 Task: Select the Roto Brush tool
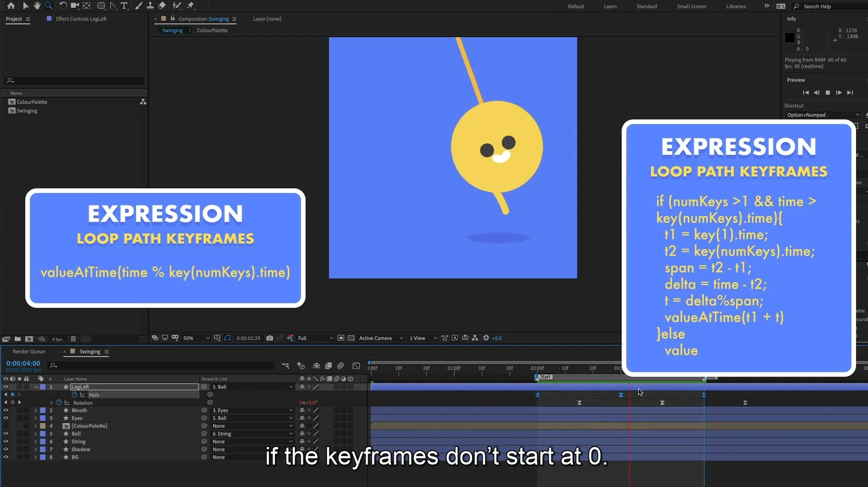pos(176,6)
